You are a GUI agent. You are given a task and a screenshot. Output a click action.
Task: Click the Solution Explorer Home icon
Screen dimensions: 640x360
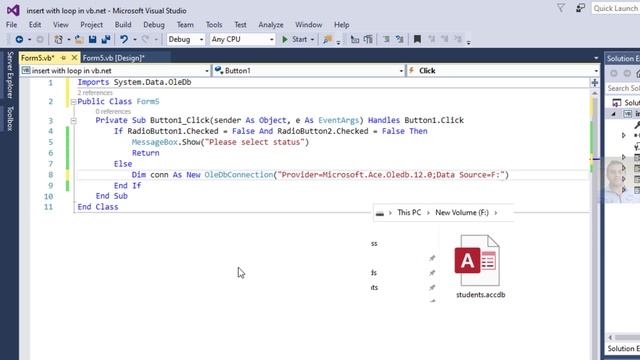[638, 73]
